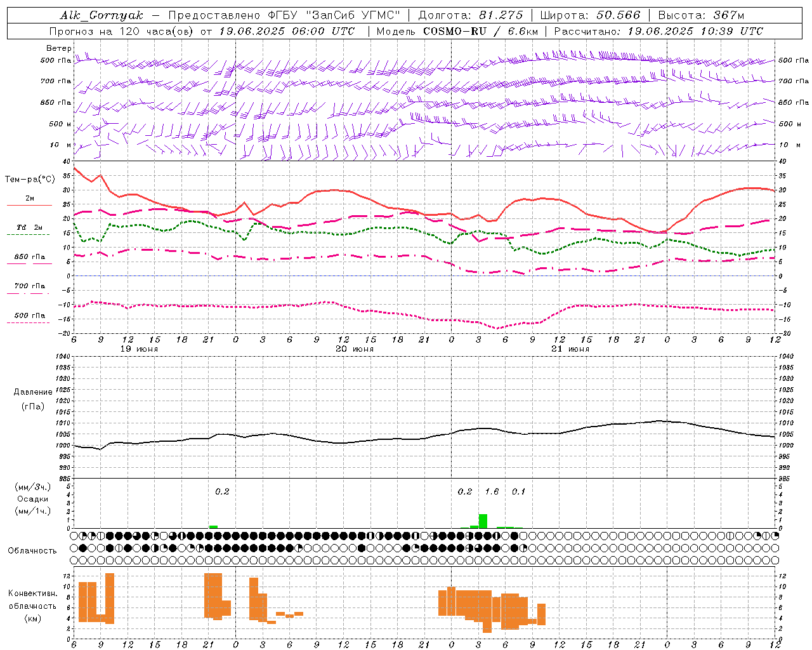Click the station name Alk_Gornyak in the header
The width and height of the screenshot is (812, 650).
[x=101, y=15]
